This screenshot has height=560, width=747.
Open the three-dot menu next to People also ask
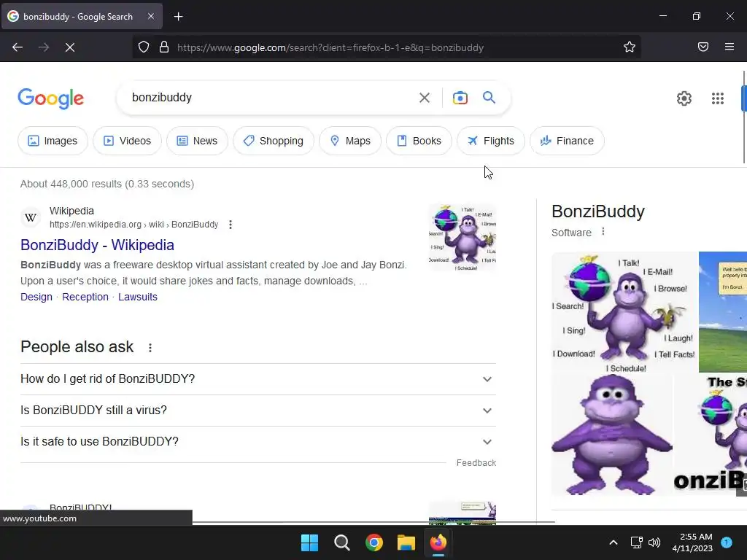point(150,348)
